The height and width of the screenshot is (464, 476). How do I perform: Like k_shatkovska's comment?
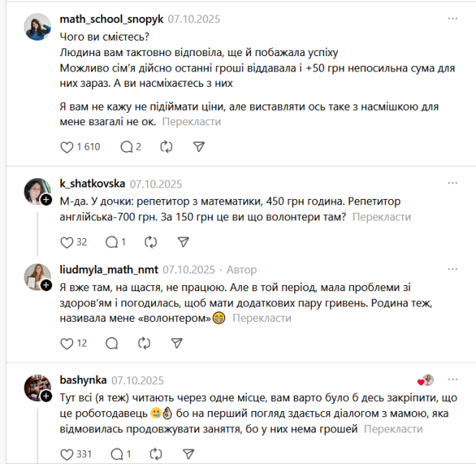[x=66, y=242]
